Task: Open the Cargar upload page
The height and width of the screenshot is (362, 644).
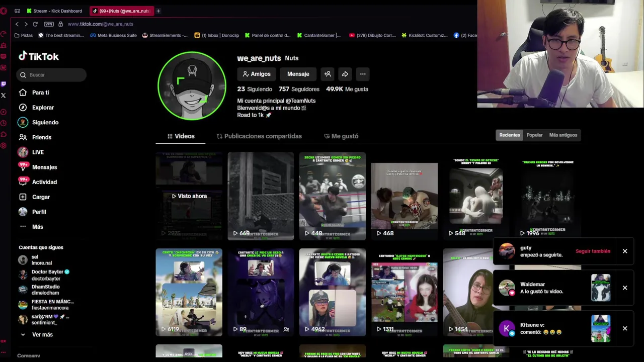Action: click(x=34, y=197)
